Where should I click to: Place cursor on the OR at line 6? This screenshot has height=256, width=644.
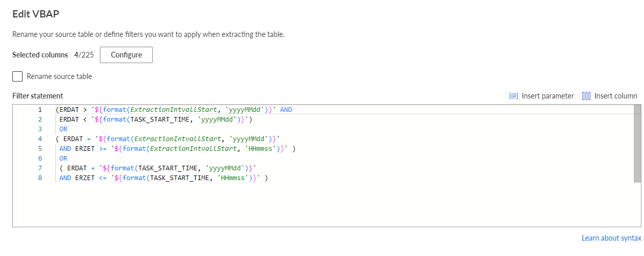click(63, 159)
